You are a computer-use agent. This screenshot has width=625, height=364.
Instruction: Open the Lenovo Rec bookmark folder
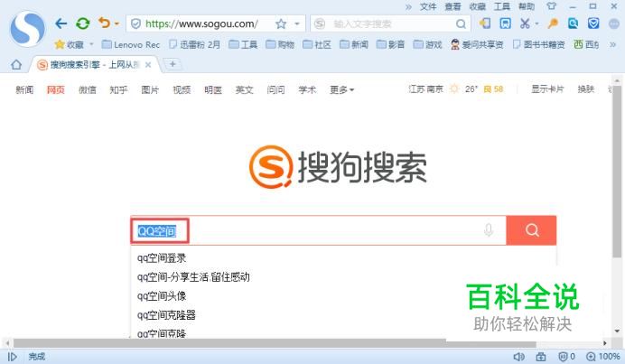[x=131, y=44]
